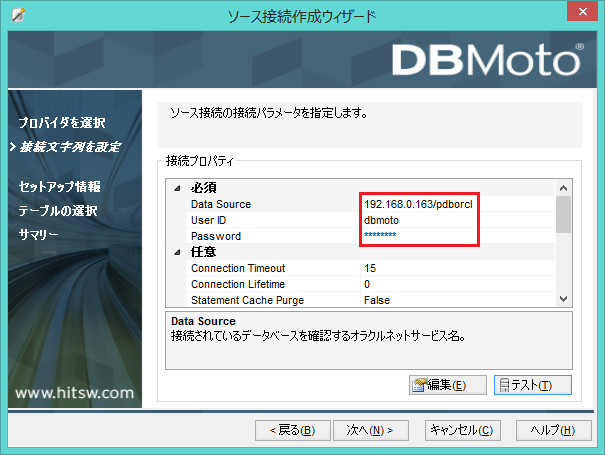Edit the Data Source value 192.168.0.163/pdborcl

pos(419,204)
